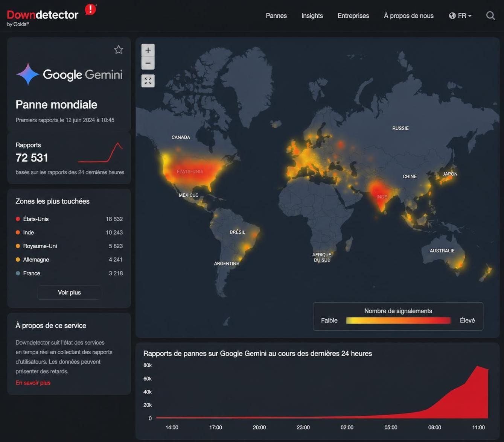
Task: Follow the En savoir plus link
Action: [33, 383]
